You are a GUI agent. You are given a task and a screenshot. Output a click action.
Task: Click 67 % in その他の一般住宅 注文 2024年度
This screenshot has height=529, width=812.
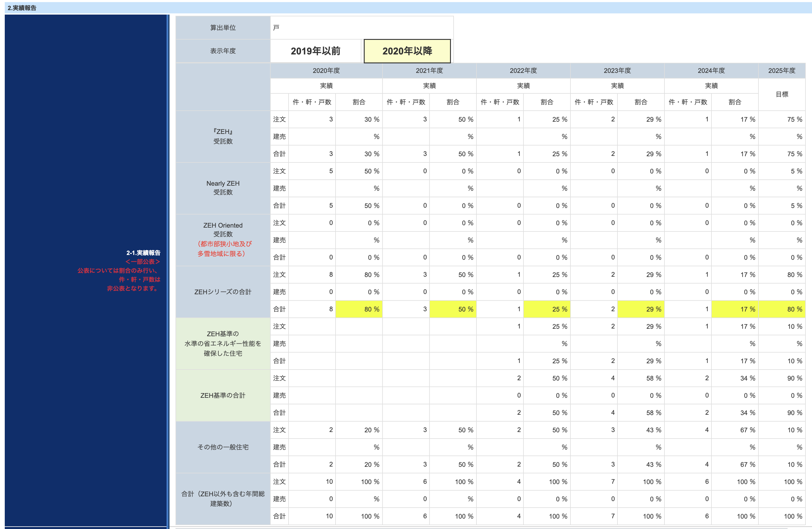(x=735, y=430)
